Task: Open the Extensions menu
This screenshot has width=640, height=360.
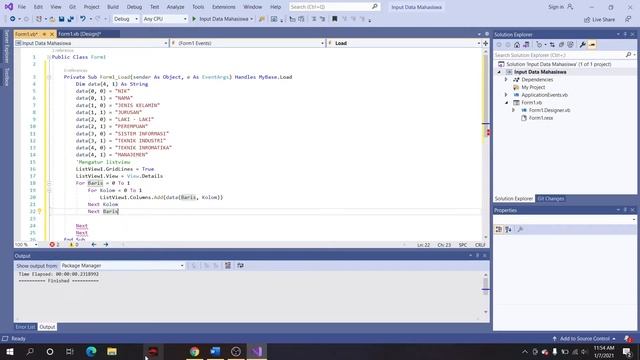Action: point(223,7)
